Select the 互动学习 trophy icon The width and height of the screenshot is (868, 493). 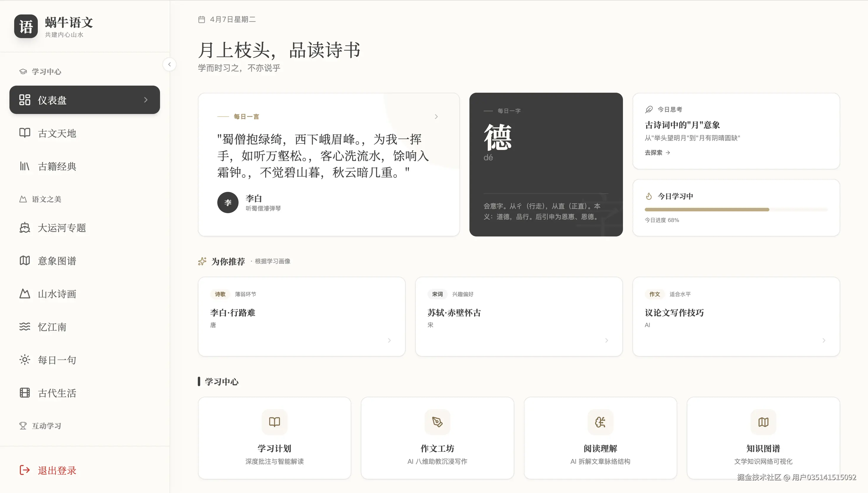pyautogui.click(x=23, y=426)
